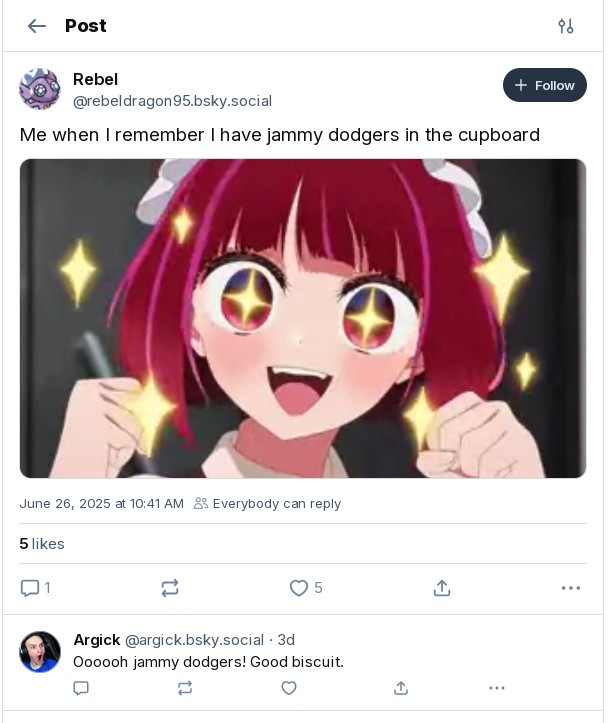Repost Argick's reply
614x723 pixels.
(x=185, y=688)
